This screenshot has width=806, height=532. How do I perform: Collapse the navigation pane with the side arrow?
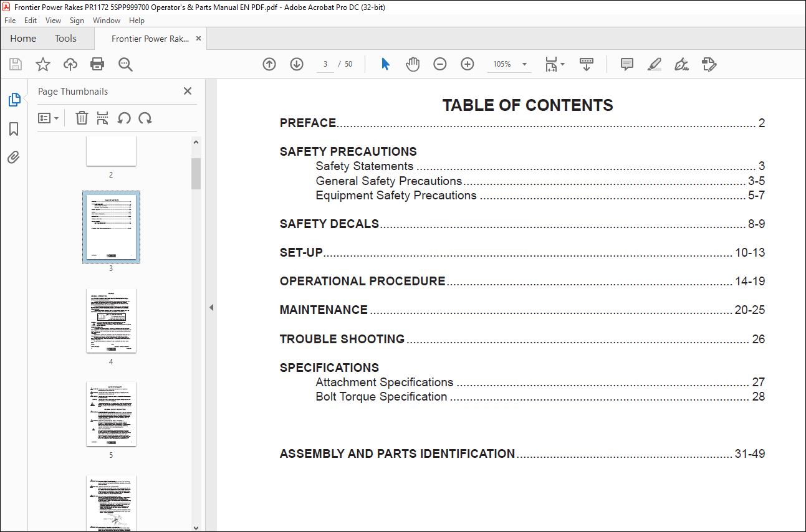(211, 307)
